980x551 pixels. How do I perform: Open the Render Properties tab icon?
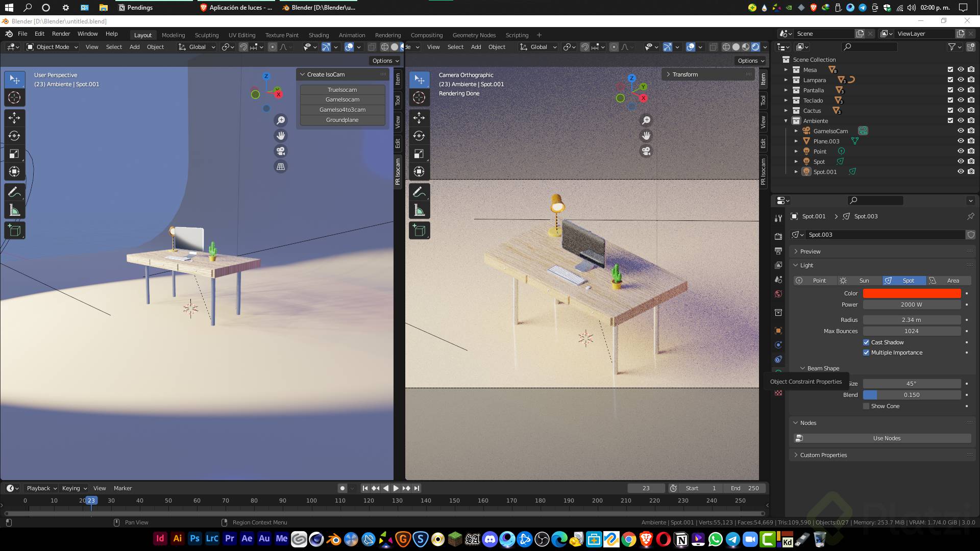click(778, 236)
